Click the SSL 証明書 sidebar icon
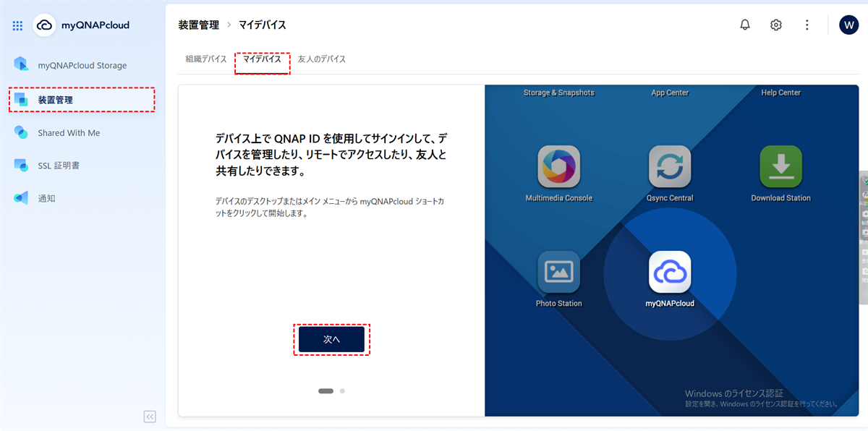This screenshot has height=431, width=868. click(x=21, y=166)
